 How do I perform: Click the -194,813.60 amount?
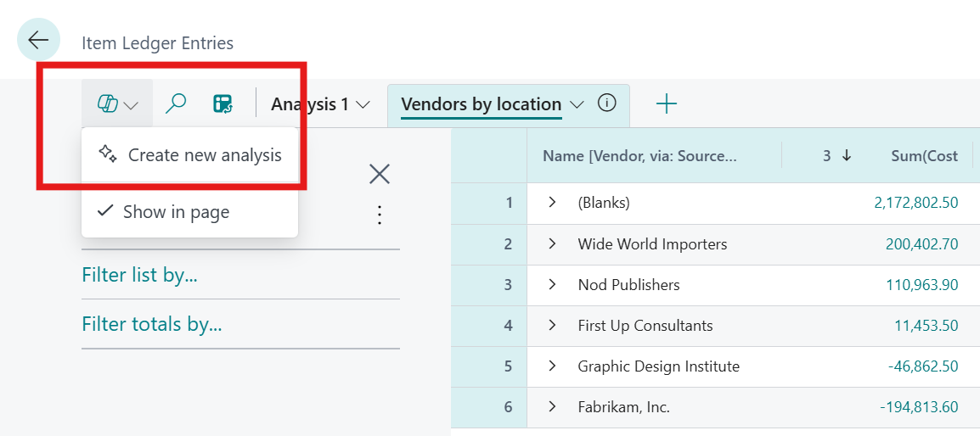point(919,407)
